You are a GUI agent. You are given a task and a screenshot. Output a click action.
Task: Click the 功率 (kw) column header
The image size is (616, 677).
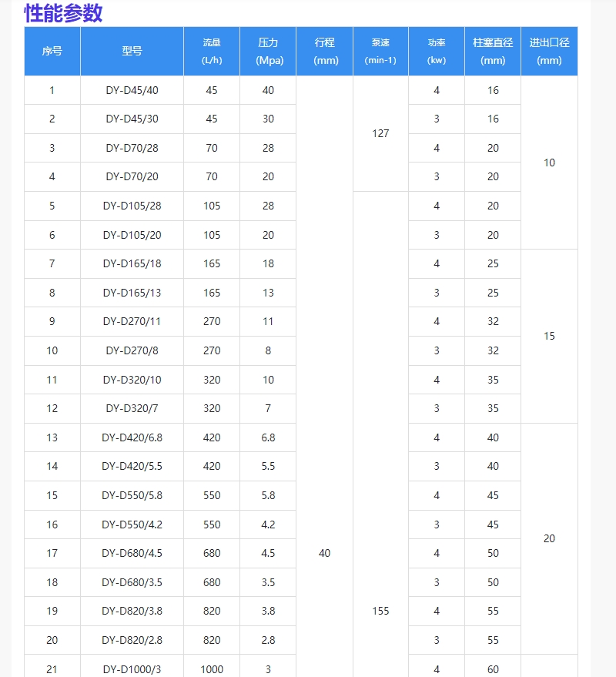click(437, 51)
